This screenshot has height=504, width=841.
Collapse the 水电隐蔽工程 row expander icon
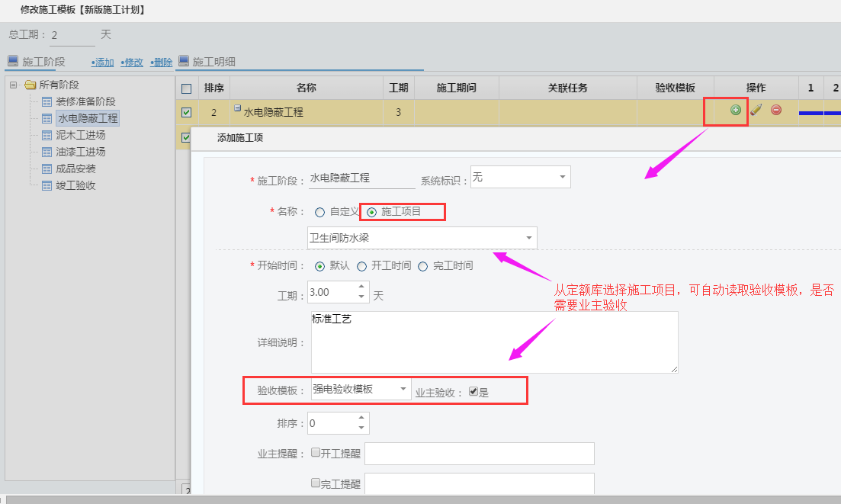click(x=237, y=109)
